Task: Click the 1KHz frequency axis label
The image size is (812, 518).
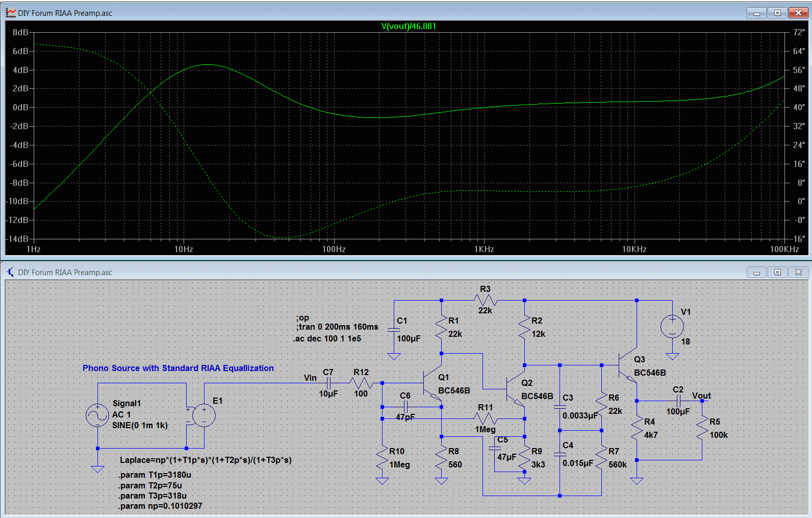Action: pos(484,249)
